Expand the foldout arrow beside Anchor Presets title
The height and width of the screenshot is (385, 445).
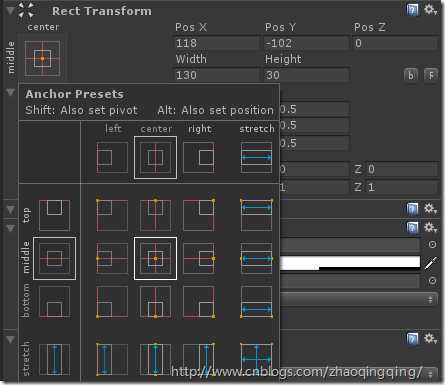10,92
